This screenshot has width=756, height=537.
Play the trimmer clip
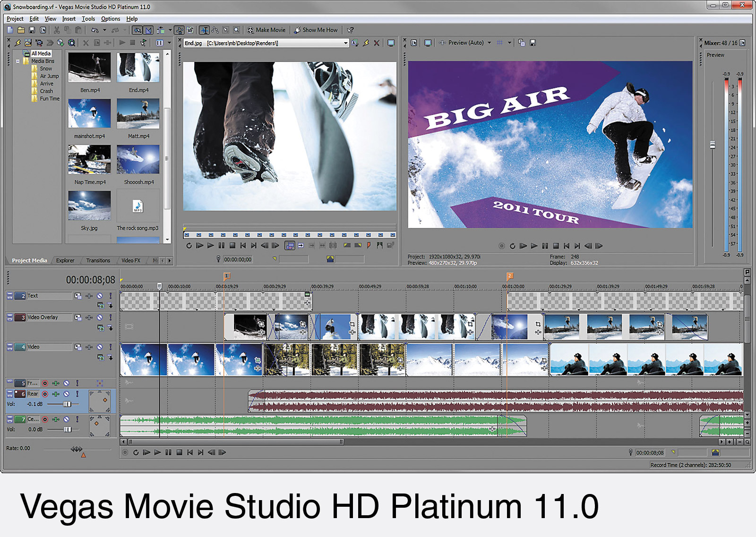click(x=210, y=245)
